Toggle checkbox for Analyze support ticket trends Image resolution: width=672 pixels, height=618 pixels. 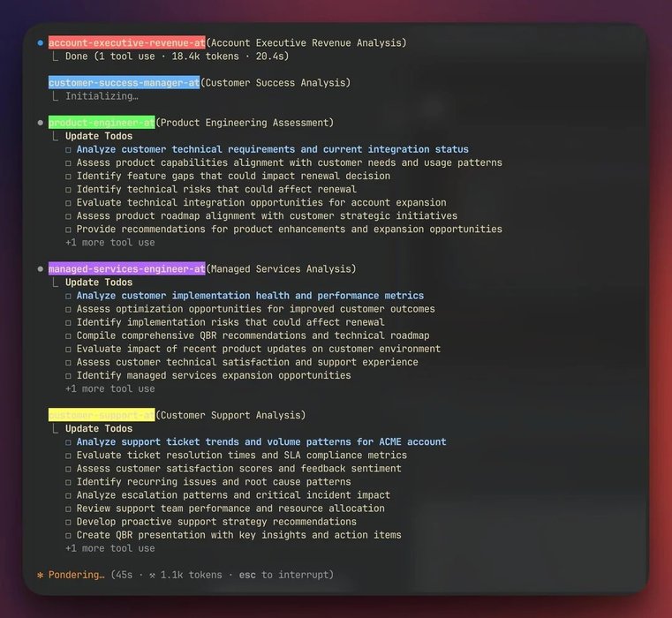(68, 442)
